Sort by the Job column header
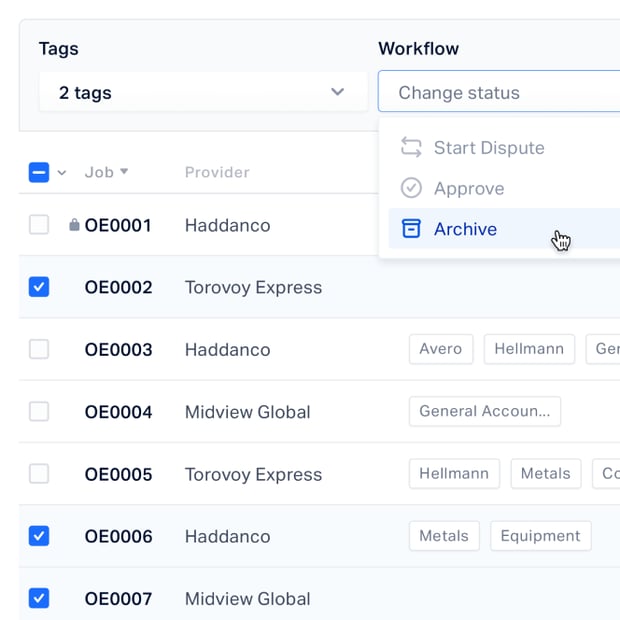Viewport: 620px width, 620px height. (106, 172)
